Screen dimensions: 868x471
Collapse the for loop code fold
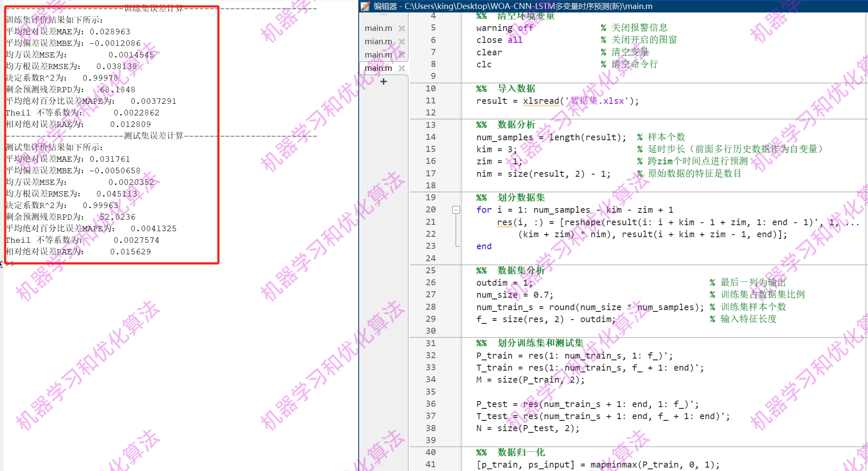(x=456, y=210)
